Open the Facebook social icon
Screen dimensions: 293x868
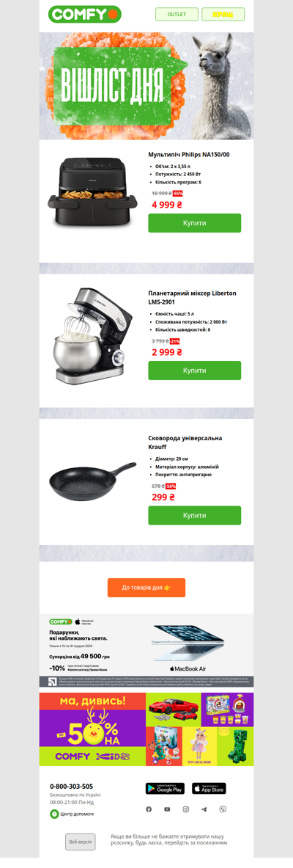(149, 809)
